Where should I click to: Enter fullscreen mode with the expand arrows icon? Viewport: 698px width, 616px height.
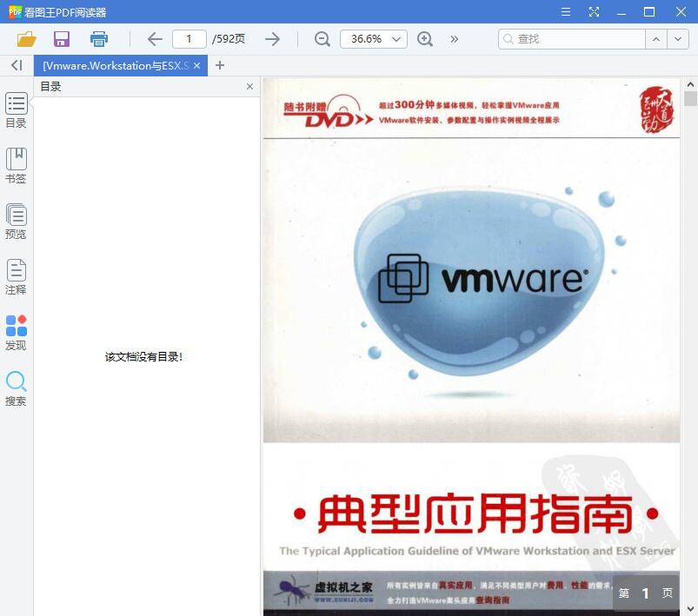point(594,12)
